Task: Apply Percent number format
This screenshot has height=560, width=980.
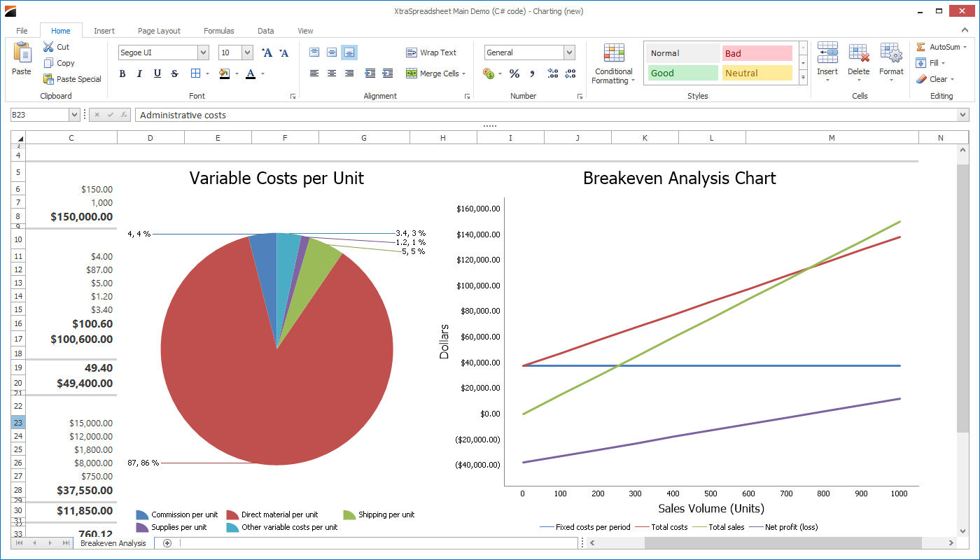Action: click(x=514, y=73)
